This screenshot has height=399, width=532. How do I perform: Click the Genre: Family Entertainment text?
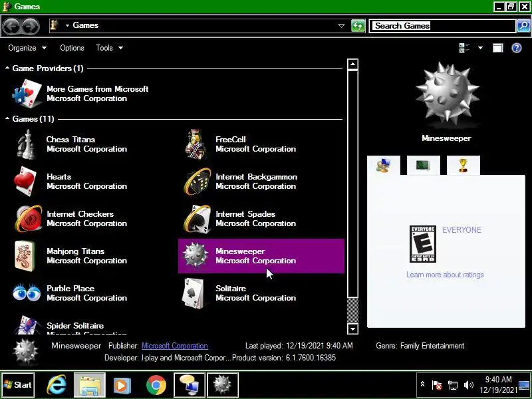tap(420, 346)
